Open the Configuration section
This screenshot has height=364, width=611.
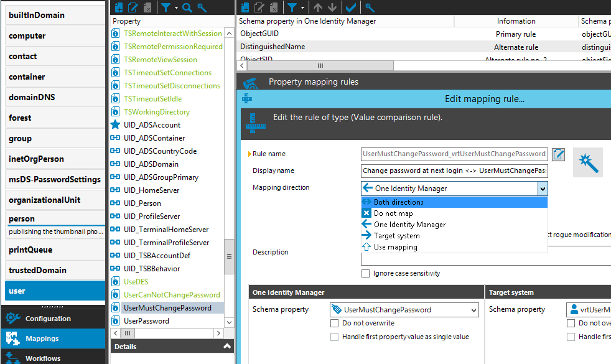[x=48, y=319]
